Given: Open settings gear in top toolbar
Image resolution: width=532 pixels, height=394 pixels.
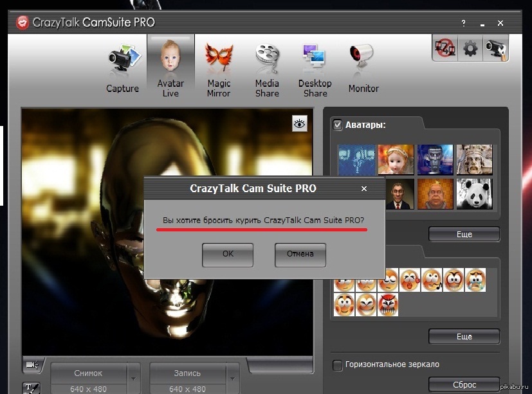Looking at the screenshot, I should pyautogui.click(x=470, y=48).
